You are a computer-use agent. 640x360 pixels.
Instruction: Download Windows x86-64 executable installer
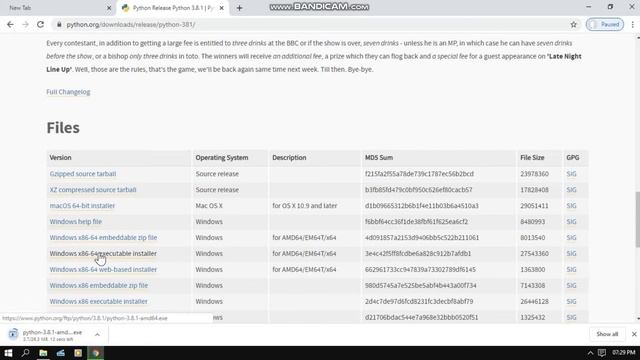[x=103, y=253]
